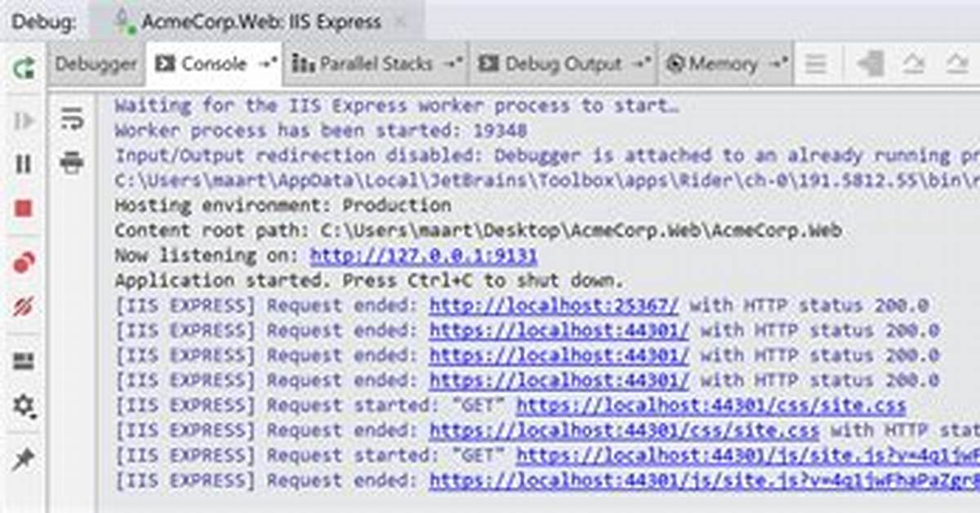Open the Parallel Stacks tab
Screen dimensions: 980x513
tap(376, 64)
